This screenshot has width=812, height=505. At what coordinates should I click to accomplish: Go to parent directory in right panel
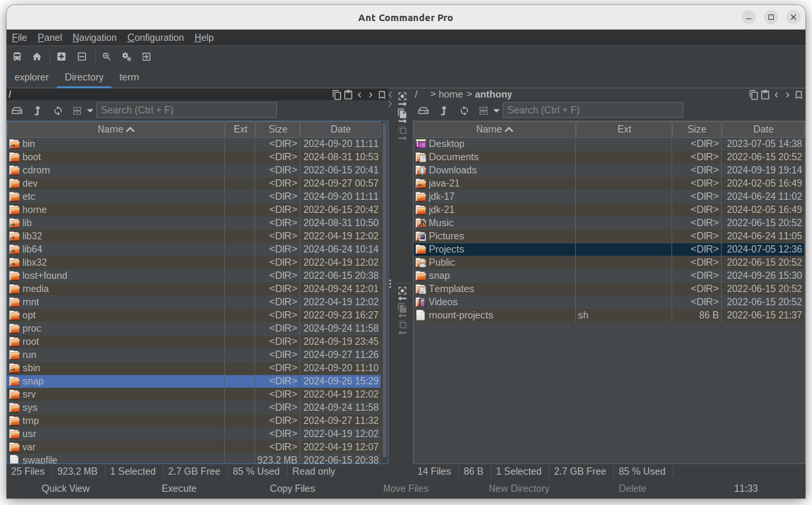(x=444, y=111)
